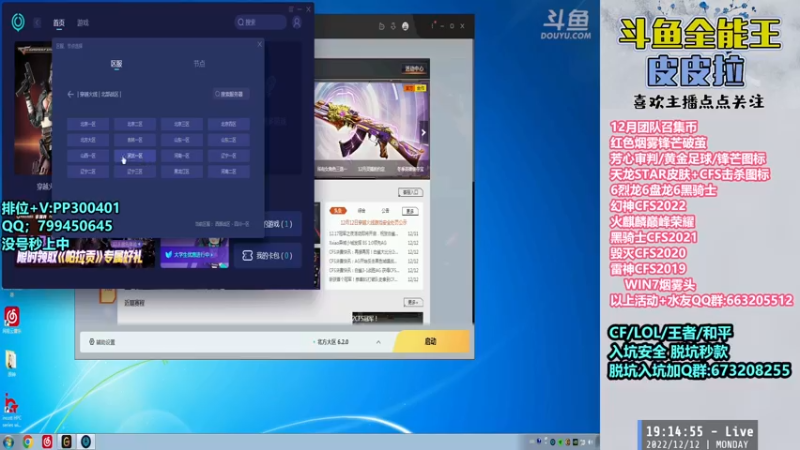Select the 区服 tab in dialog
The width and height of the screenshot is (800, 450).
tap(116, 64)
